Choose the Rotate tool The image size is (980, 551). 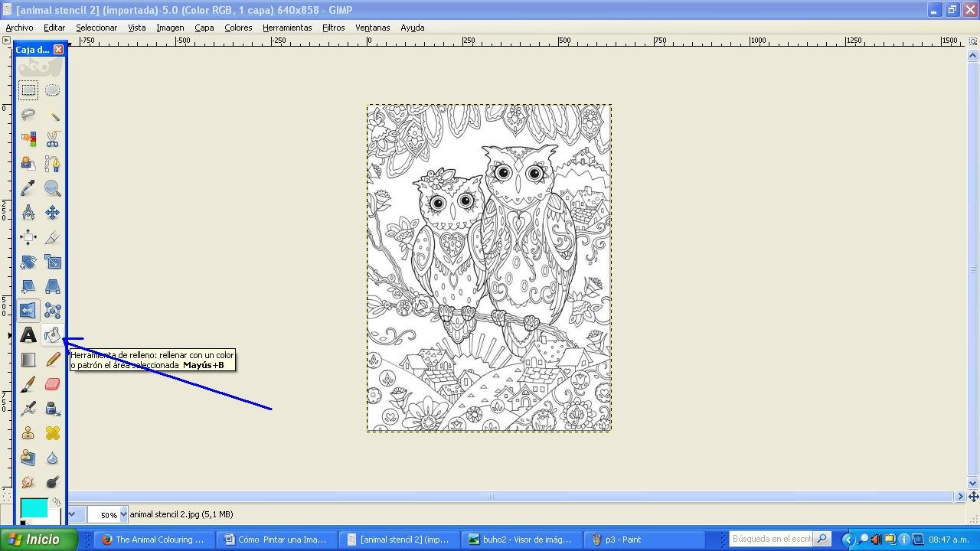28,262
